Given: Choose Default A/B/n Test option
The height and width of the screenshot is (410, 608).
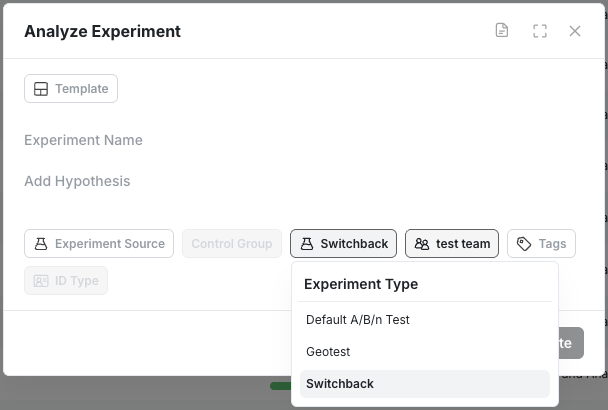Looking at the screenshot, I should click(425, 320).
